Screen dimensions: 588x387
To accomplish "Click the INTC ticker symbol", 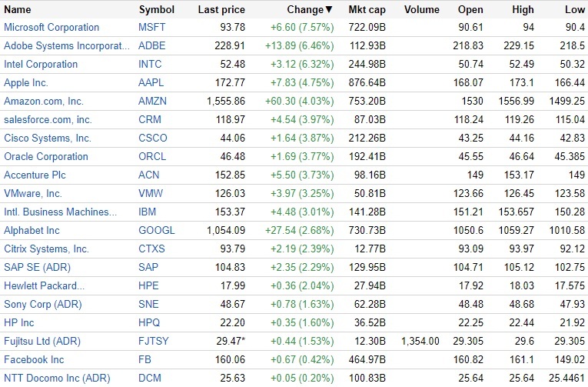I will tap(151, 65).
